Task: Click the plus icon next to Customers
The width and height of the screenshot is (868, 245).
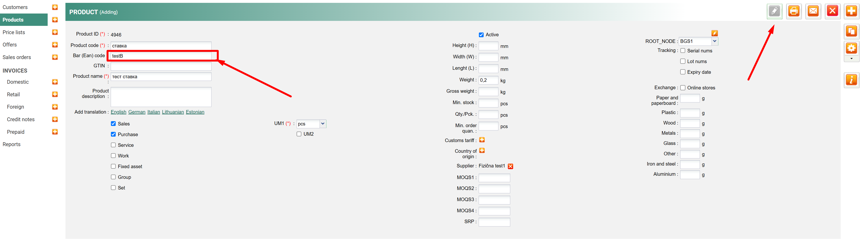Action: [x=55, y=7]
